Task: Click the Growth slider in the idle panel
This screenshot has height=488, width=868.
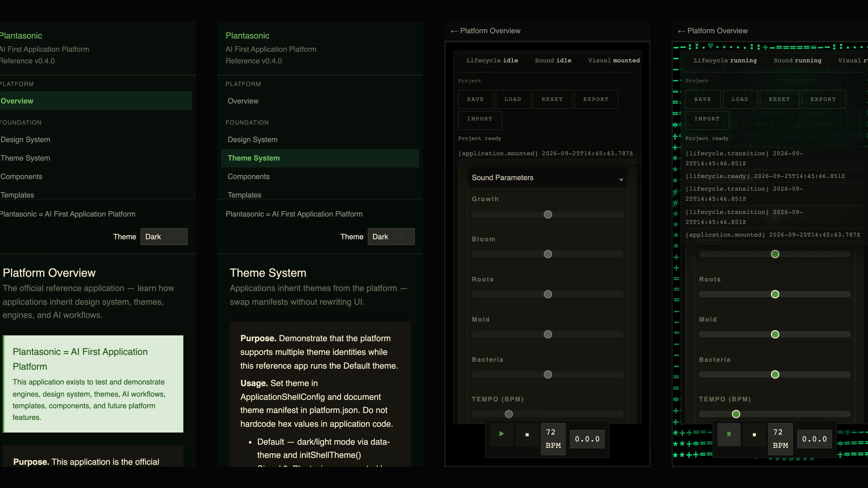Action: tap(548, 215)
